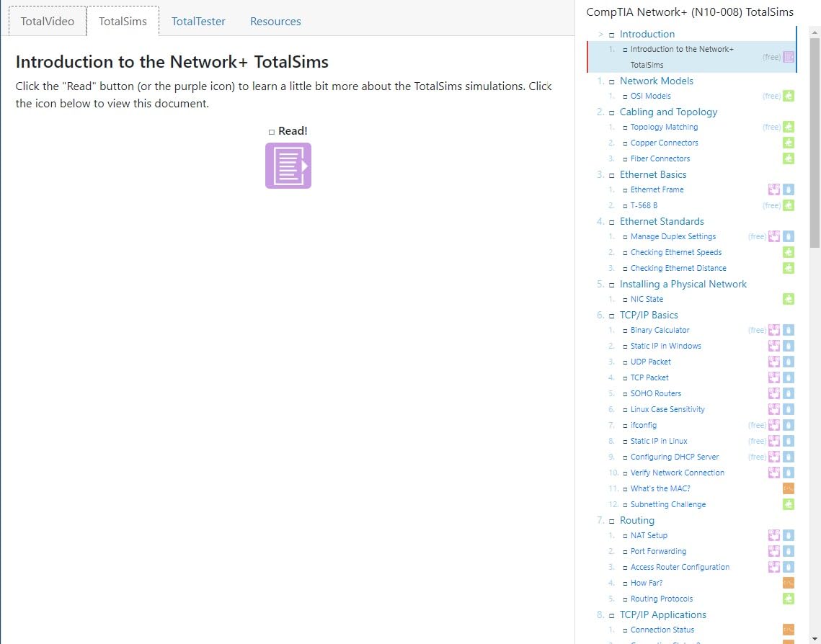Screen dimensions: 821x644
Task: Click blue mouse icon beside Port Forwarding
Action: pos(789,551)
